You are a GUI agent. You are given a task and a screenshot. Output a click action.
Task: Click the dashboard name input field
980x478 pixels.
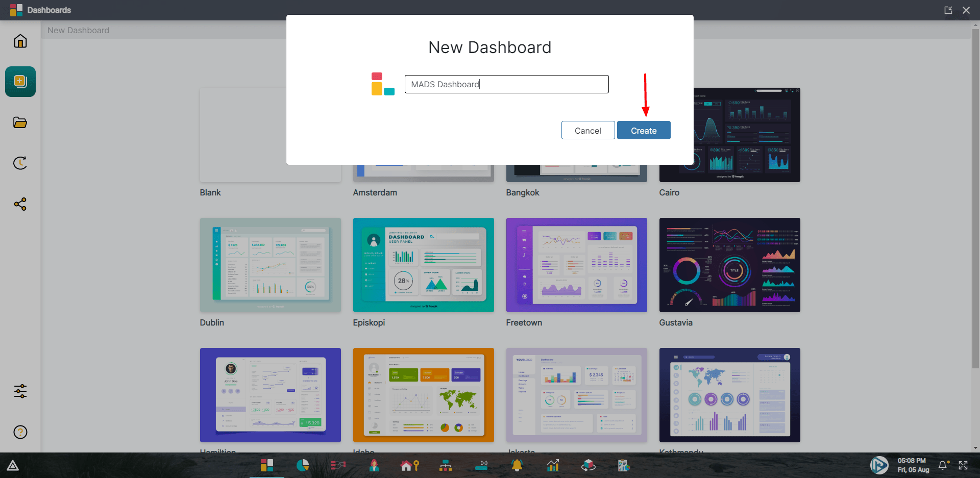(506, 84)
